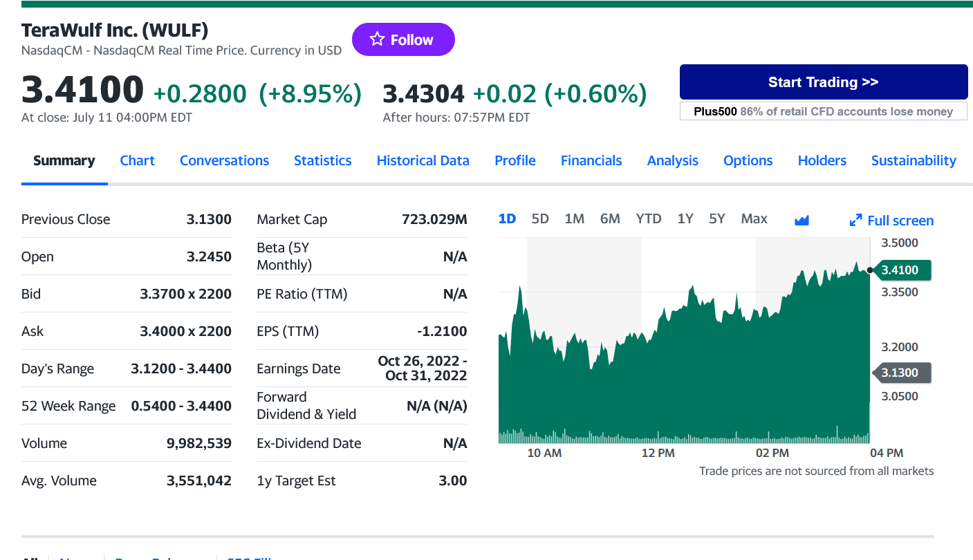973x560 pixels.
Task: Open the Chart tab
Action: point(137,160)
